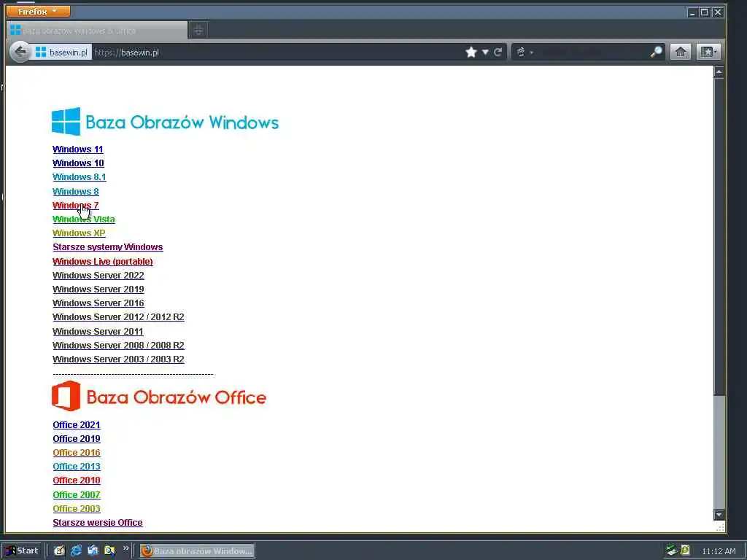Reload the page with the refresh icon
Viewport: 747px width, 560px height.
[498, 52]
